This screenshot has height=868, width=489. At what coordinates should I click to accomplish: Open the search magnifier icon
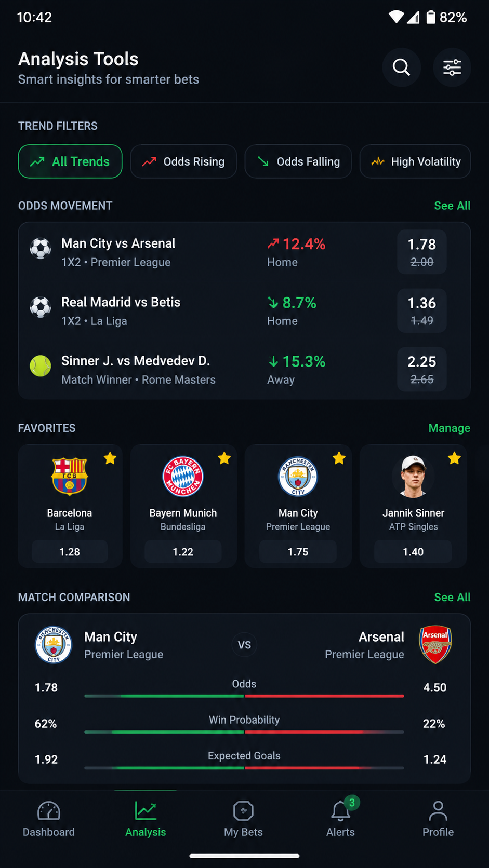[401, 67]
